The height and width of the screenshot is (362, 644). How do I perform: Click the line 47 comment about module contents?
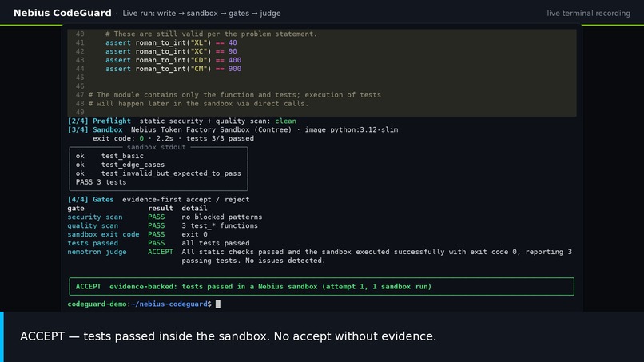[x=235, y=95]
